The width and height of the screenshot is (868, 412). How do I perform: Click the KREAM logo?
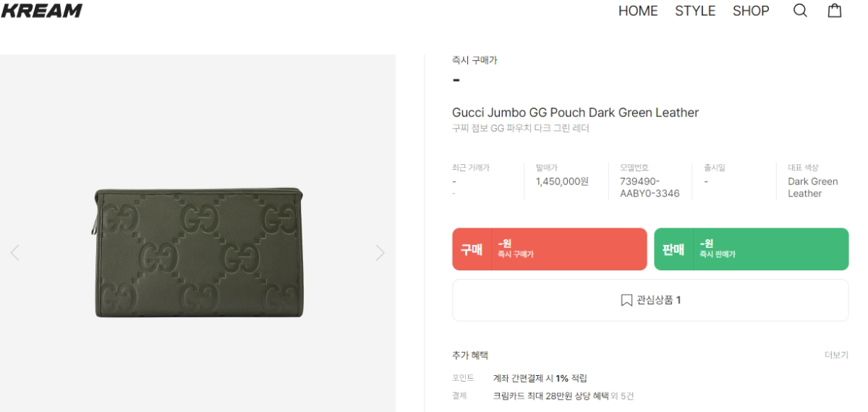(x=41, y=11)
